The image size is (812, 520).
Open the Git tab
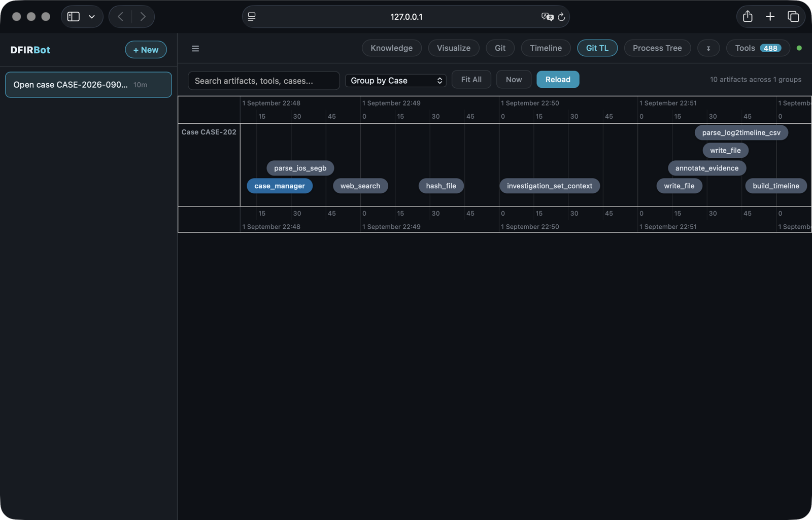(x=500, y=48)
